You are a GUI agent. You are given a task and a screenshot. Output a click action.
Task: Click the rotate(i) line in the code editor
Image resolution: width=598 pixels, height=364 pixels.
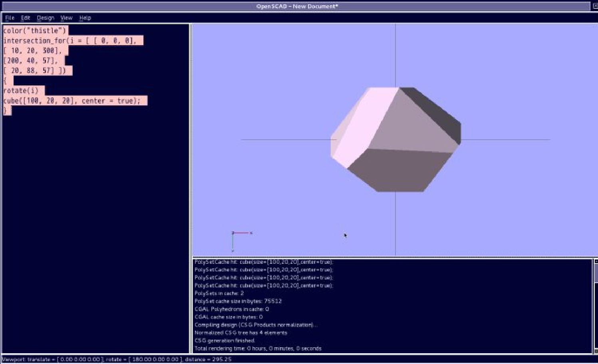[x=21, y=91]
